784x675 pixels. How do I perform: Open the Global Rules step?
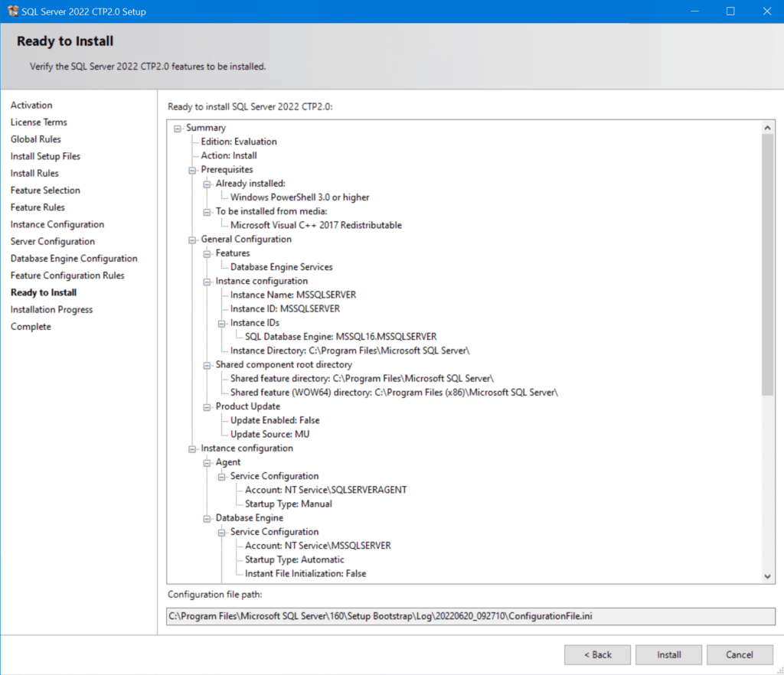click(x=35, y=139)
